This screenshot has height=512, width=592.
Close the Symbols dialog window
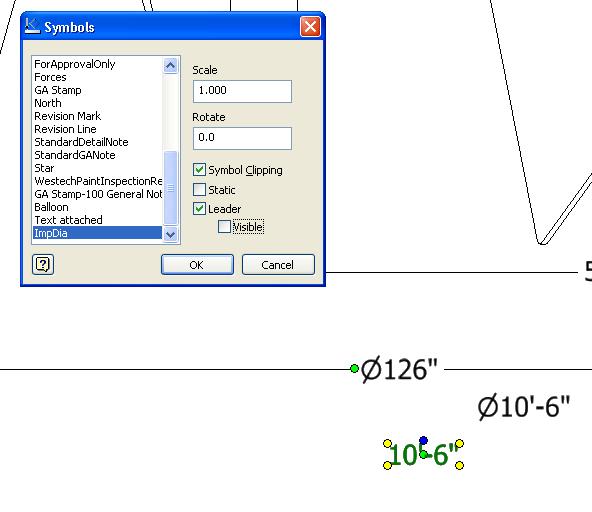pyautogui.click(x=310, y=27)
